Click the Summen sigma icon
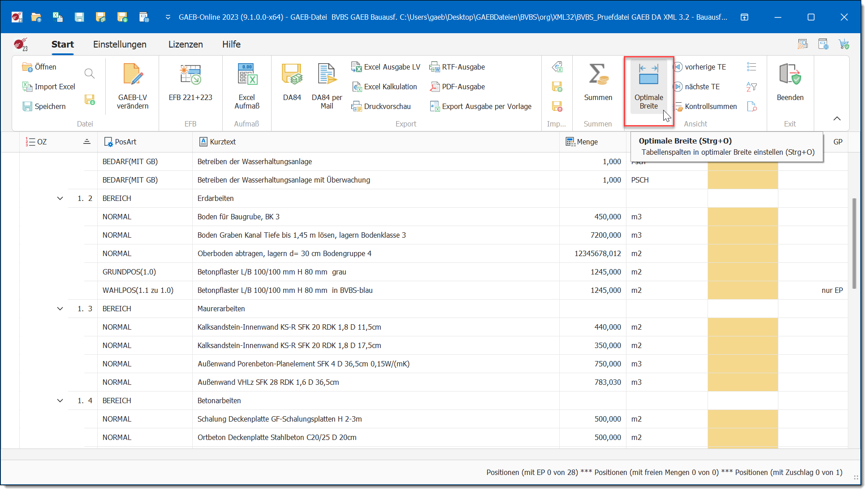868x492 pixels. coord(598,75)
